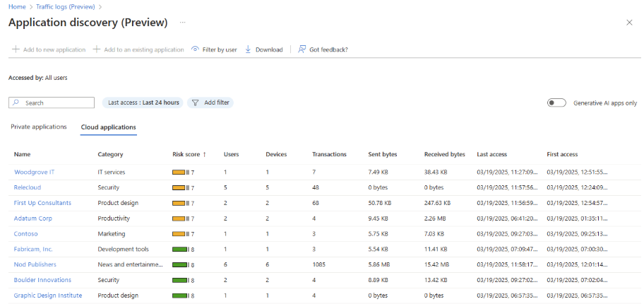Sort by the Received bytes column header
This screenshot has height=304, width=644.
[444, 154]
